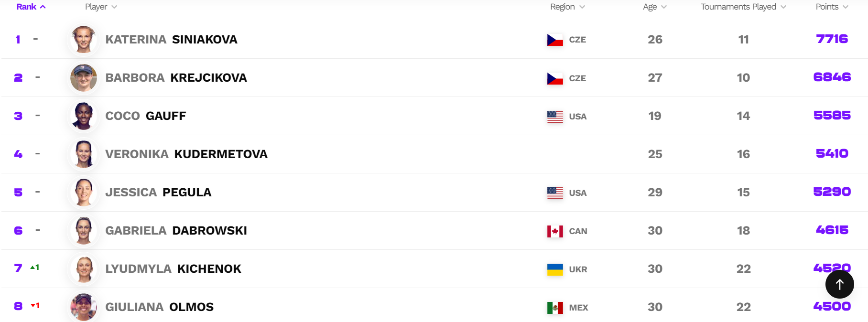Open the Region column sort dropdown
Viewport: 868px width, 322px height.
[x=567, y=7]
